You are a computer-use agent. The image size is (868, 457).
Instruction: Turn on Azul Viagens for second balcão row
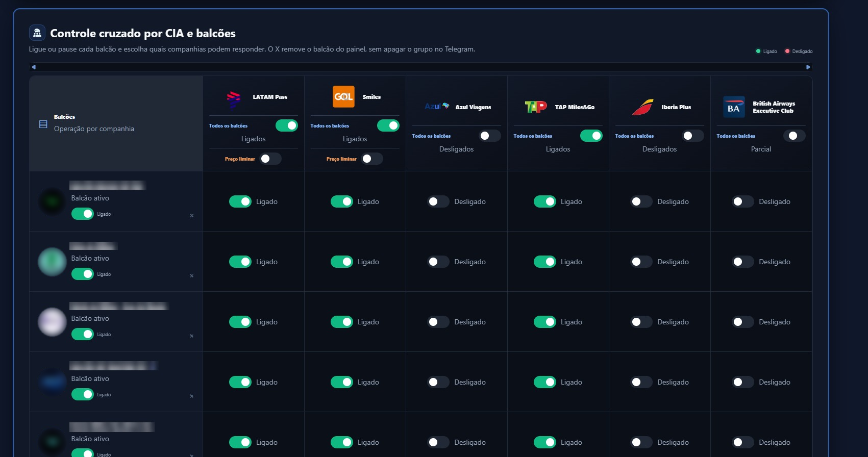(x=438, y=262)
